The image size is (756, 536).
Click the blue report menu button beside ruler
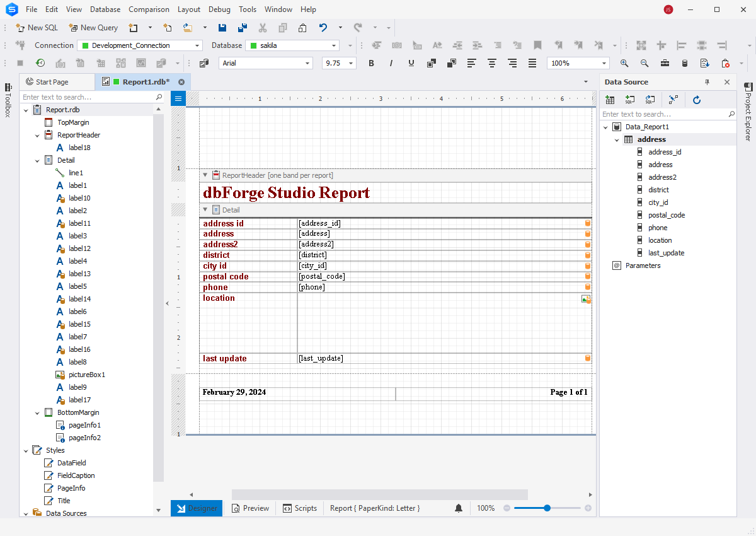(x=178, y=98)
